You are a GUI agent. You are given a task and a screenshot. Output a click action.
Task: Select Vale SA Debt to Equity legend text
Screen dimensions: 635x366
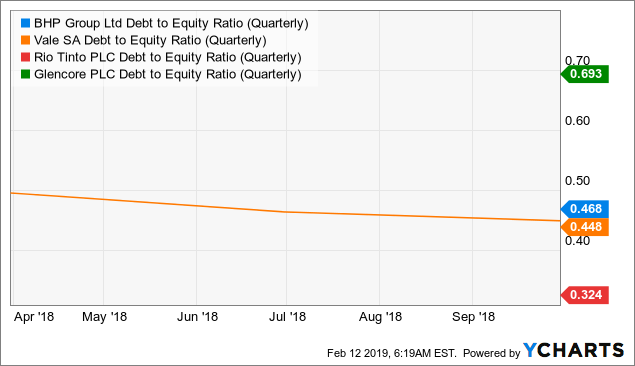coord(150,40)
